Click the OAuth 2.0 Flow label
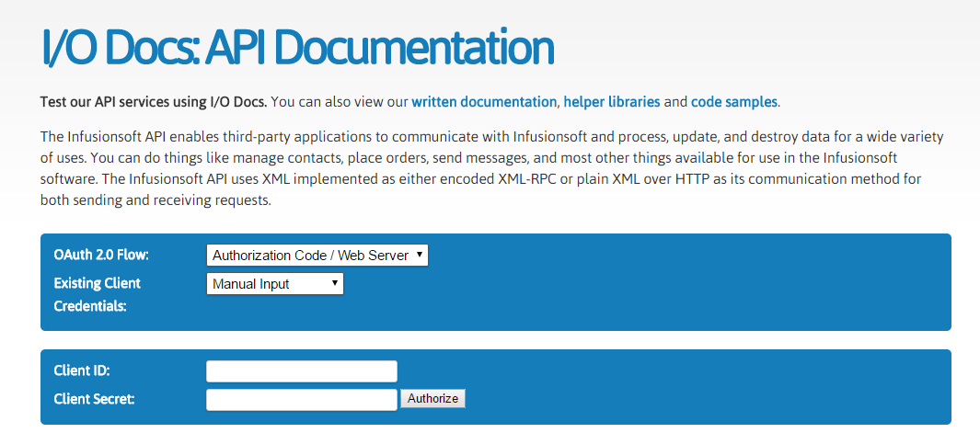980x444 pixels. (102, 255)
